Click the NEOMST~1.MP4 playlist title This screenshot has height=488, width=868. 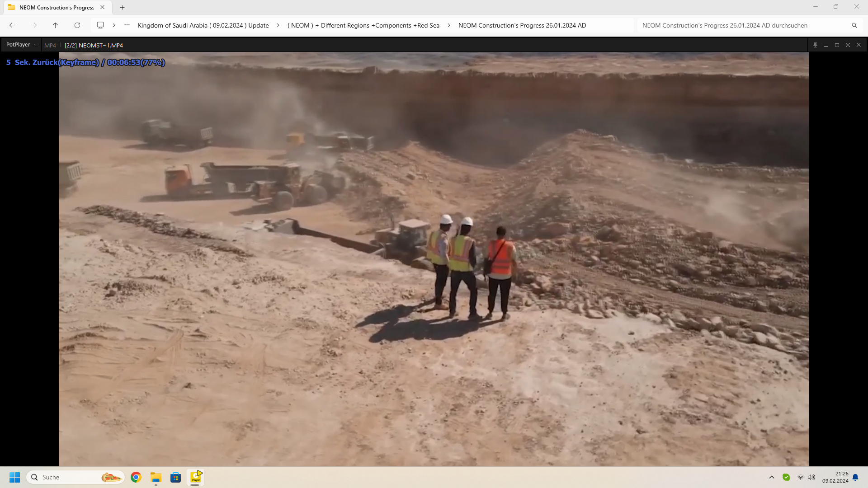coord(94,45)
